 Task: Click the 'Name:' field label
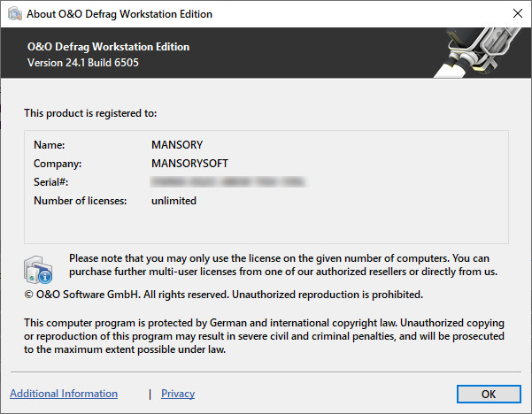point(50,144)
